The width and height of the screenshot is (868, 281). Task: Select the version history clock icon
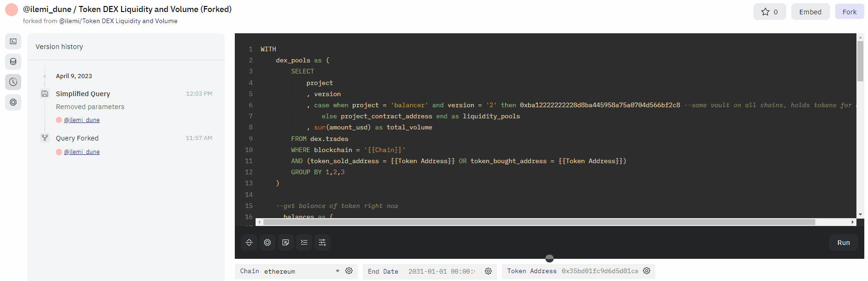[13, 82]
